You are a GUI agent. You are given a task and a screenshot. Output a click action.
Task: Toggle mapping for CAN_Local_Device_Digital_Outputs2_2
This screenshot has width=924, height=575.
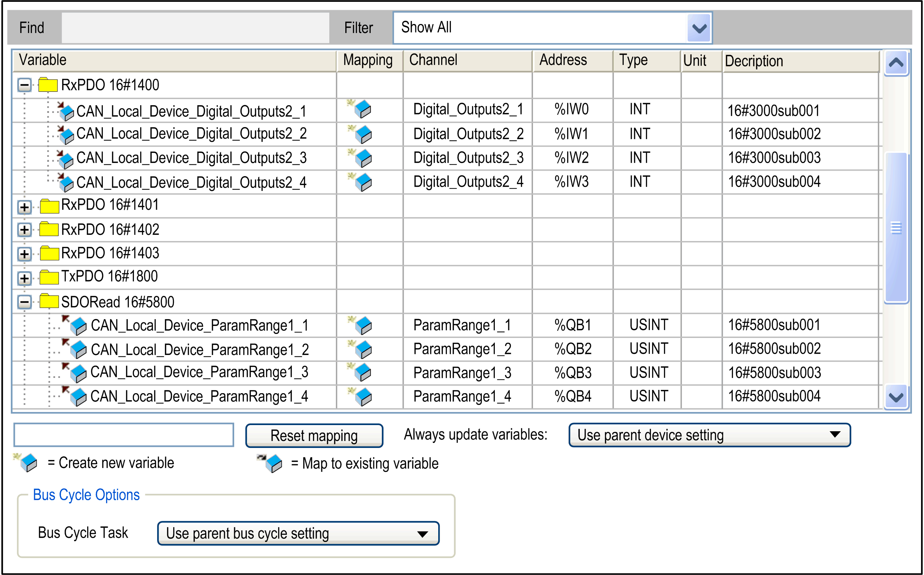coord(362,134)
